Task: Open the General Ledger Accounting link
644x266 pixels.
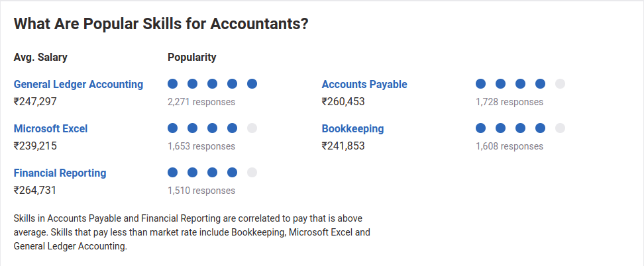Action: [x=78, y=85]
